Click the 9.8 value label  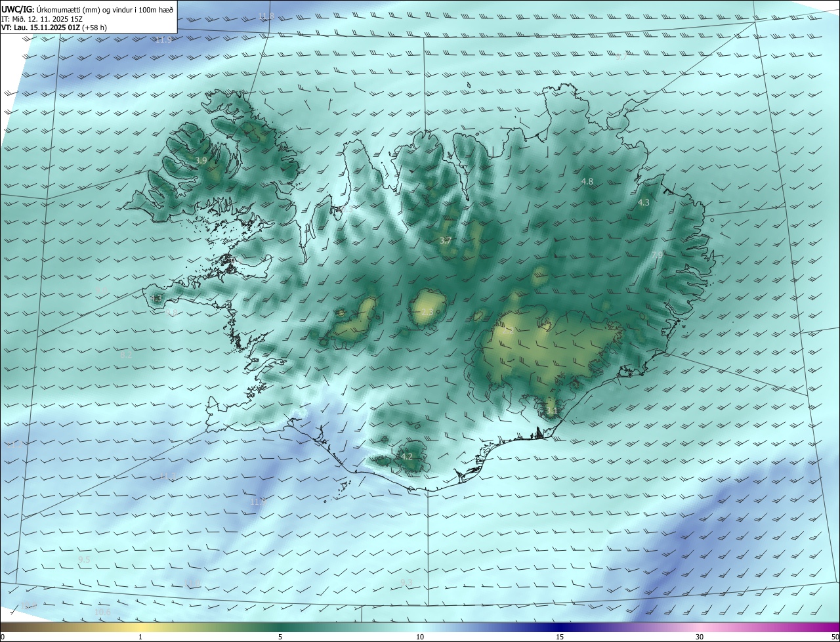[171, 312]
